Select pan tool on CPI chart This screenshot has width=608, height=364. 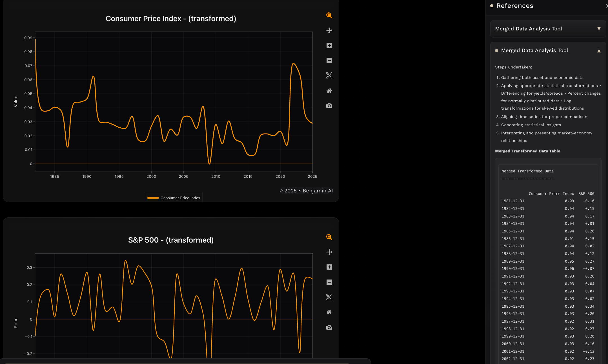(x=329, y=30)
